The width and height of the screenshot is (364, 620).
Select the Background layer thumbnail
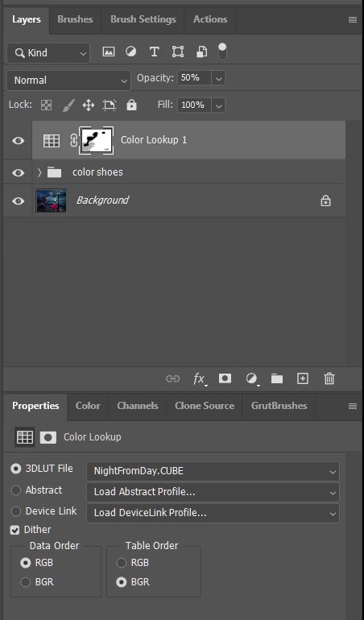pos(51,200)
